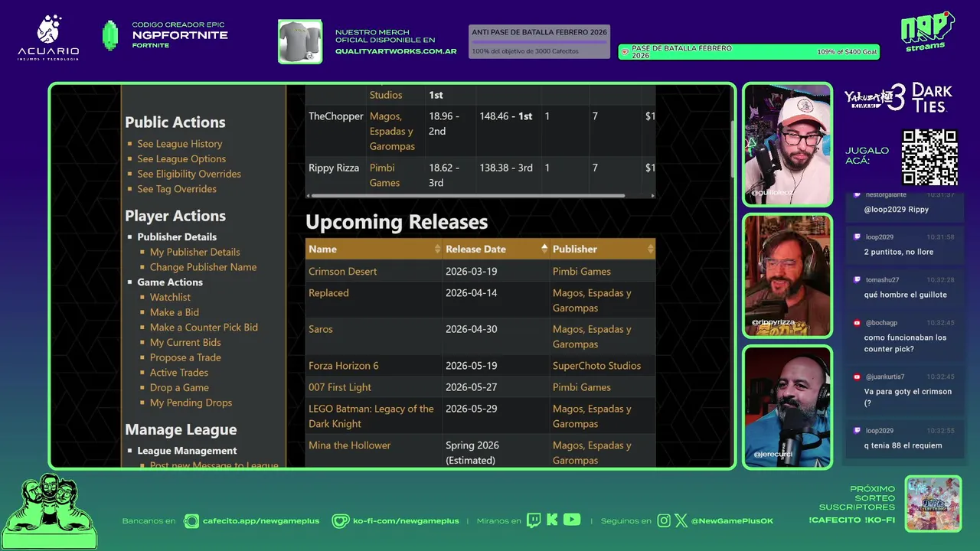This screenshot has width=980, height=551.
Task: Open My Publisher Details
Action: pos(195,252)
